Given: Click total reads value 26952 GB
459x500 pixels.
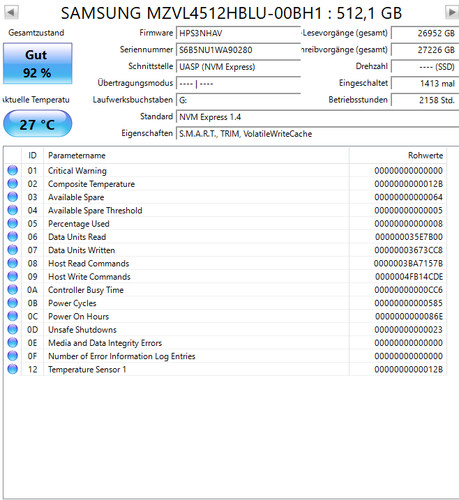Looking at the screenshot, I should point(425,33).
